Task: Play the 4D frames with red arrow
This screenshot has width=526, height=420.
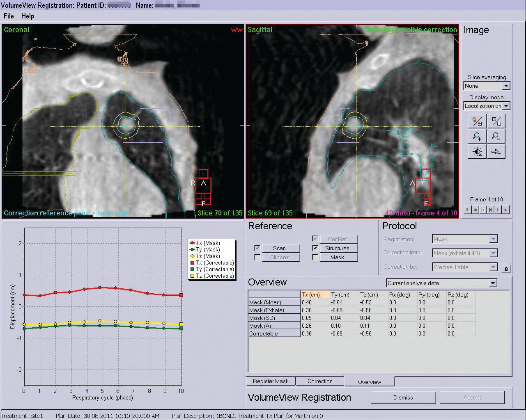Action: click(506, 210)
